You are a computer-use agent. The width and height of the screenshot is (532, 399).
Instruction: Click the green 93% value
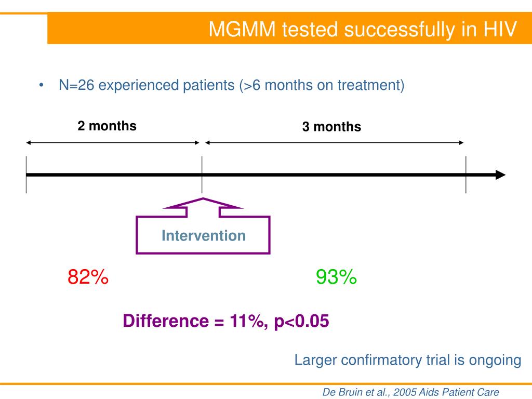(336, 277)
